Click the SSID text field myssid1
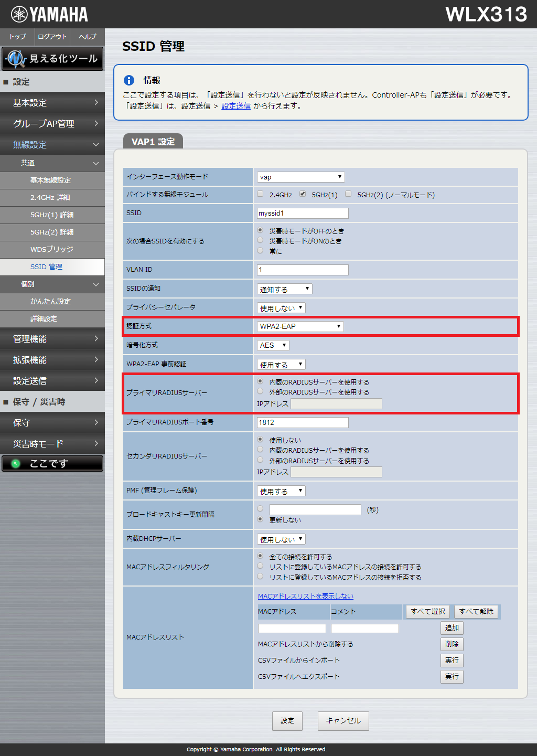The width and height of the screenshot is (537, 756). pyautogui.click(x=303, y=213)
